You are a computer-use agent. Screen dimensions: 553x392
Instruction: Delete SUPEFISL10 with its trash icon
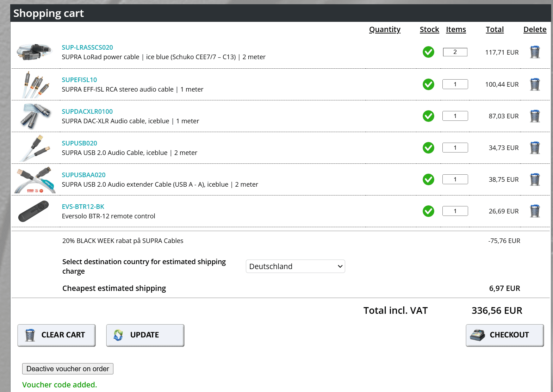[535, 85]
